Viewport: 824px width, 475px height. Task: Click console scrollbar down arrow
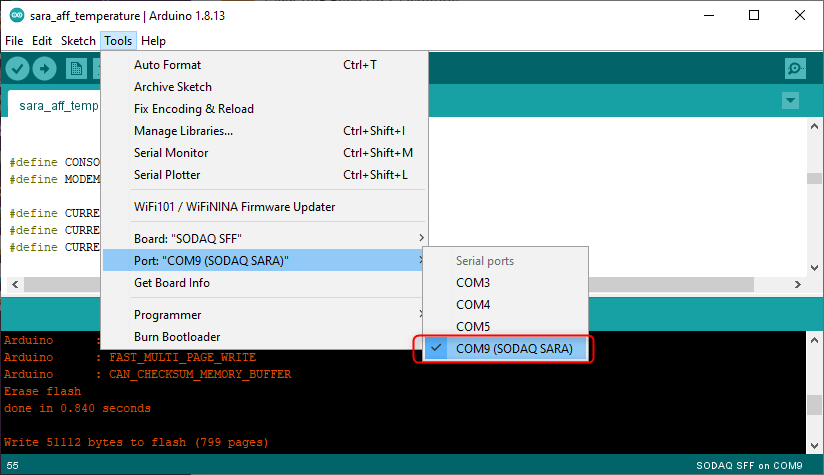[814, 446]
